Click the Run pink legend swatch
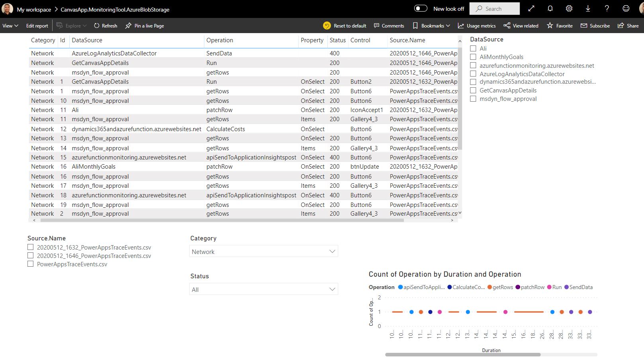This screenshot has width=644, height=358. 549,287
